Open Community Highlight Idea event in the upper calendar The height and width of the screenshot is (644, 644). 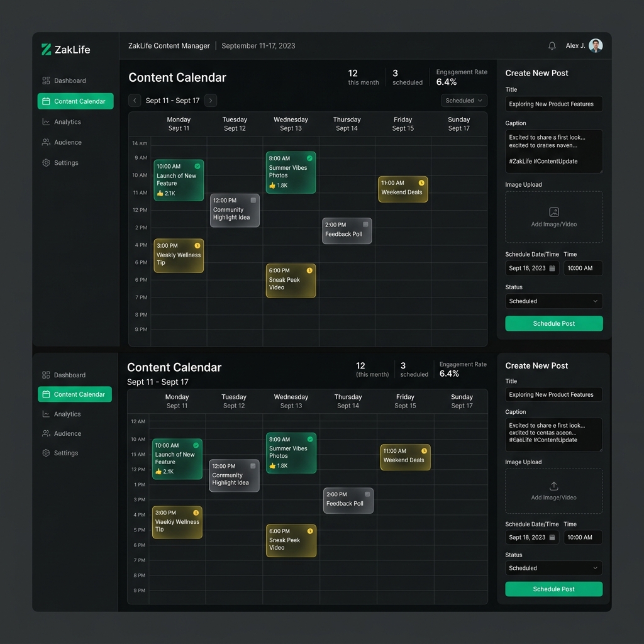tap(235, 210)
